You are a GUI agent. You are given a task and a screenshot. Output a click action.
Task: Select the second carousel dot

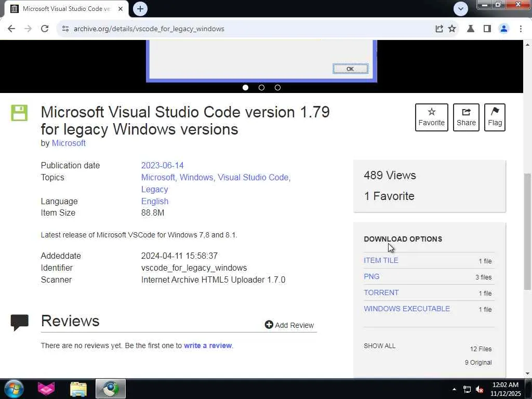coord(261,87)
